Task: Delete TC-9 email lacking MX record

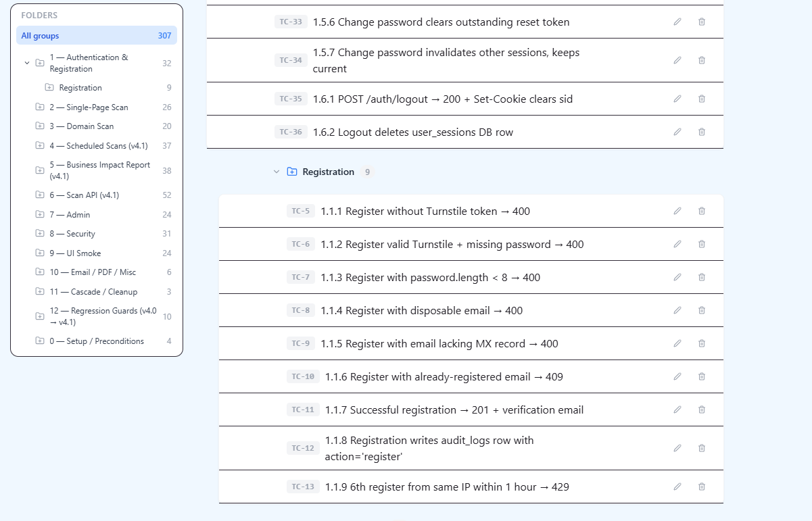Action: (x=702, y=343)
